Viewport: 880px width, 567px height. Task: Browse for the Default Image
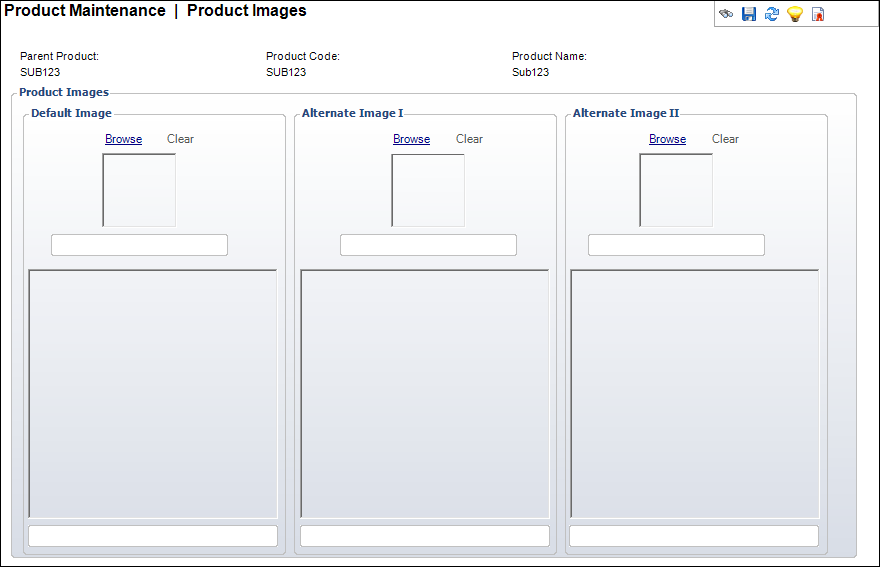point(123,139)
